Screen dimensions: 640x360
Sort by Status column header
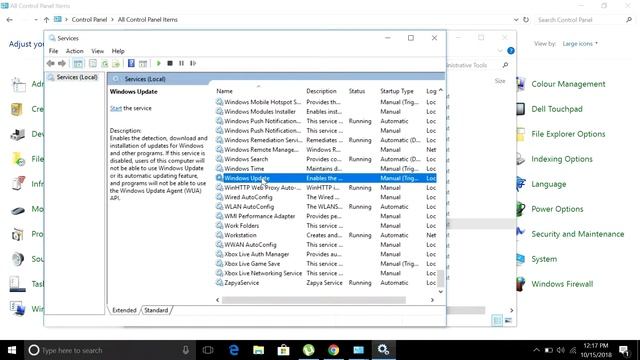pyautogui.click(x=357, y=91)
